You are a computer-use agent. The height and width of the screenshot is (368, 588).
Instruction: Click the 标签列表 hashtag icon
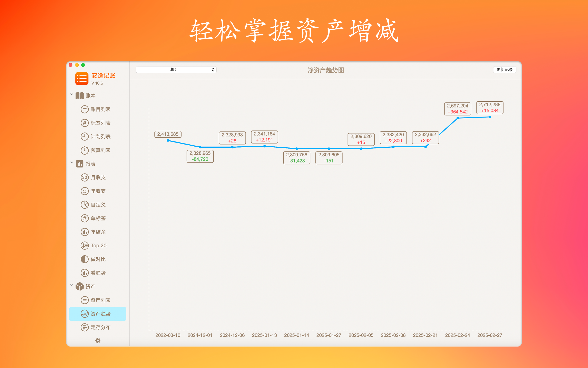click(84, 123)
